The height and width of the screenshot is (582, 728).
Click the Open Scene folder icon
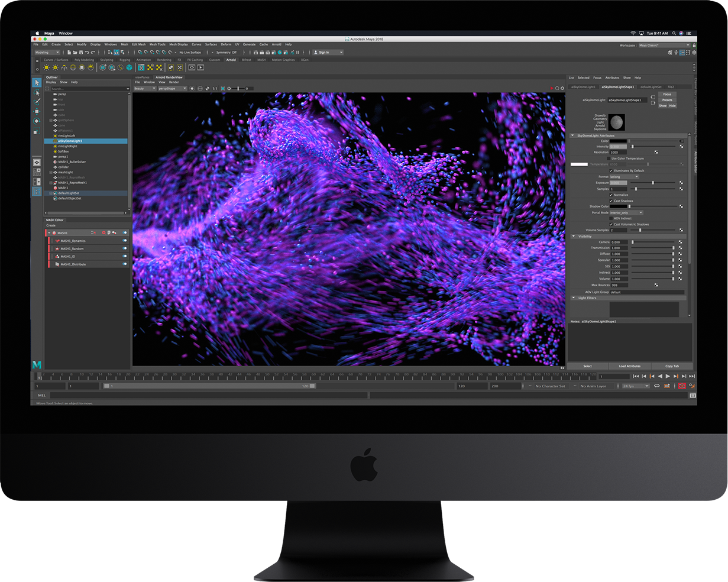[75, 52]
